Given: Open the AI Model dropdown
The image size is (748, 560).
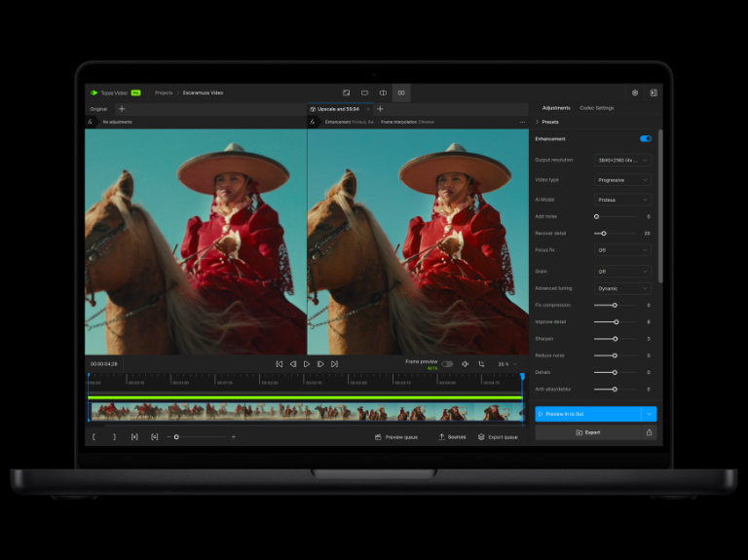Looking at the screenshot, I should [x=622, y=200].
